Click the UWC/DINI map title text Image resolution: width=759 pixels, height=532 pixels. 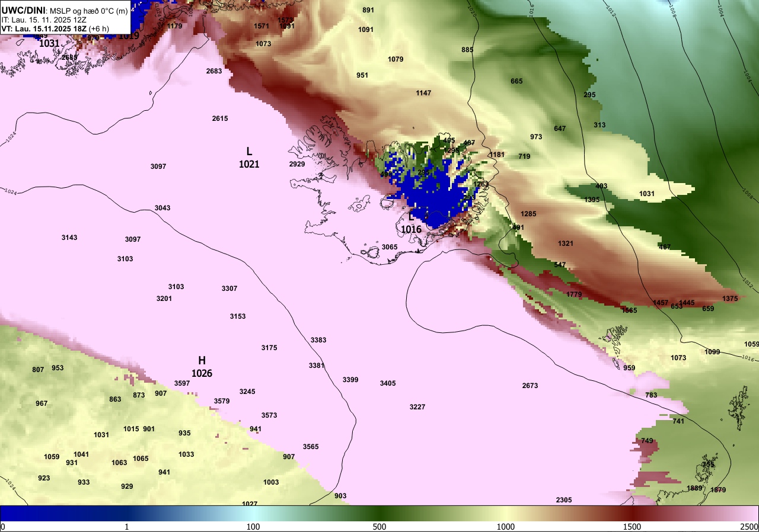[x=24, y=9]
